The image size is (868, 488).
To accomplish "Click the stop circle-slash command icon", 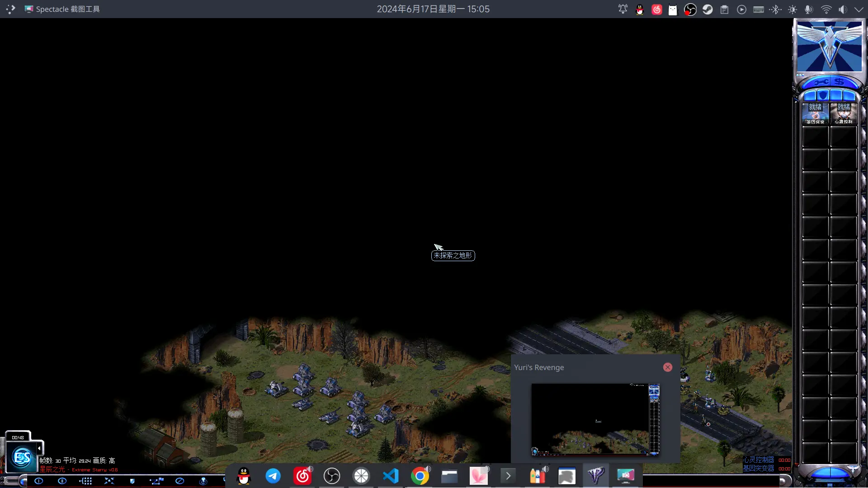I will 179,481.
